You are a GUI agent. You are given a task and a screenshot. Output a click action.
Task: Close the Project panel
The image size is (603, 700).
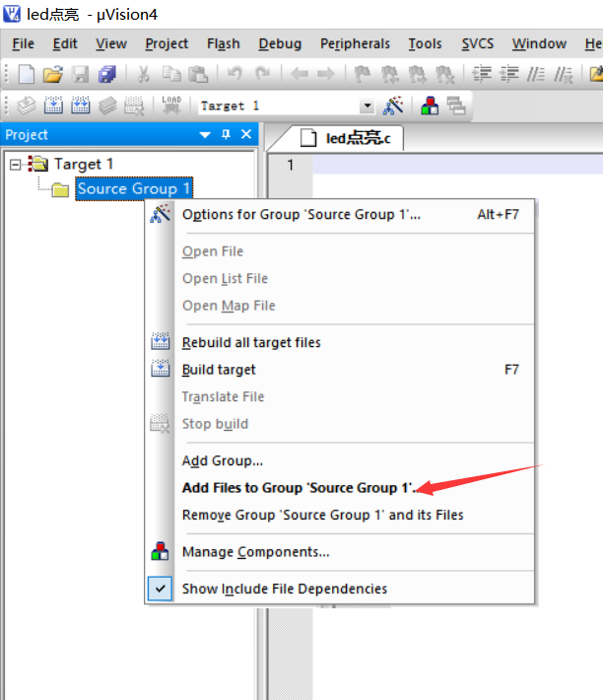pos(246,134)
